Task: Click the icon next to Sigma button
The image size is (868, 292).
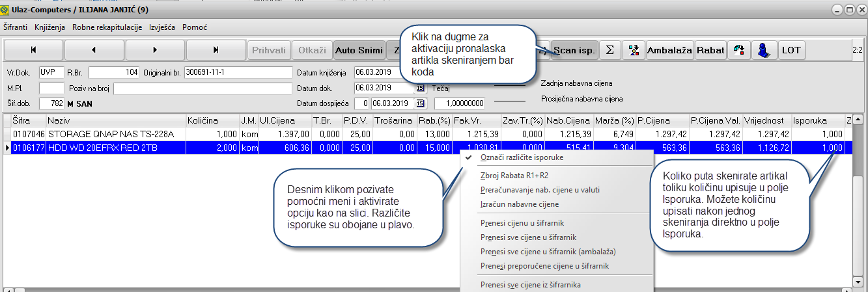Action: (632, 50)
